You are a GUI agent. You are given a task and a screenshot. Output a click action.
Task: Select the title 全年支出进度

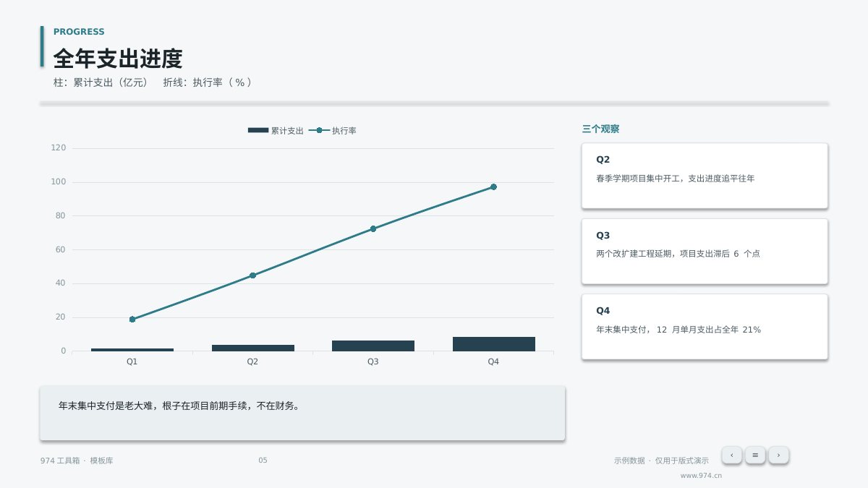tap(118, 59)
